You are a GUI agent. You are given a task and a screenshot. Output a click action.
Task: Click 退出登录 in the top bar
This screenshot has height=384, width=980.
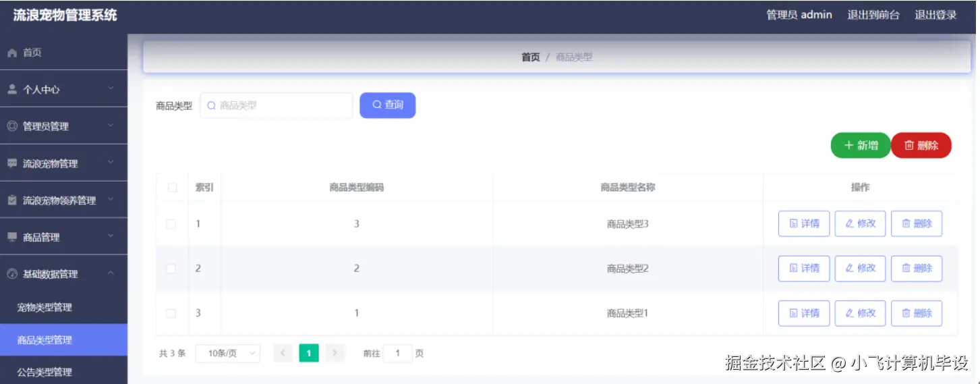point(935,15)
